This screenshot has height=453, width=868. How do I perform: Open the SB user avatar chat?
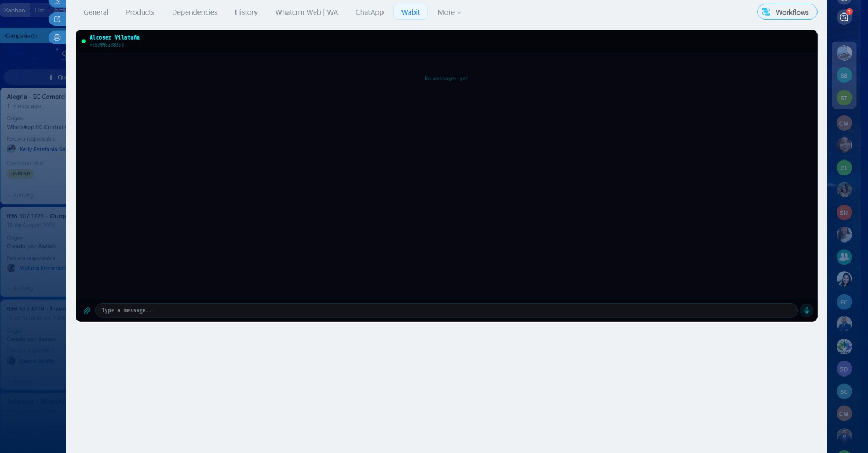click(x=844, y=75)
